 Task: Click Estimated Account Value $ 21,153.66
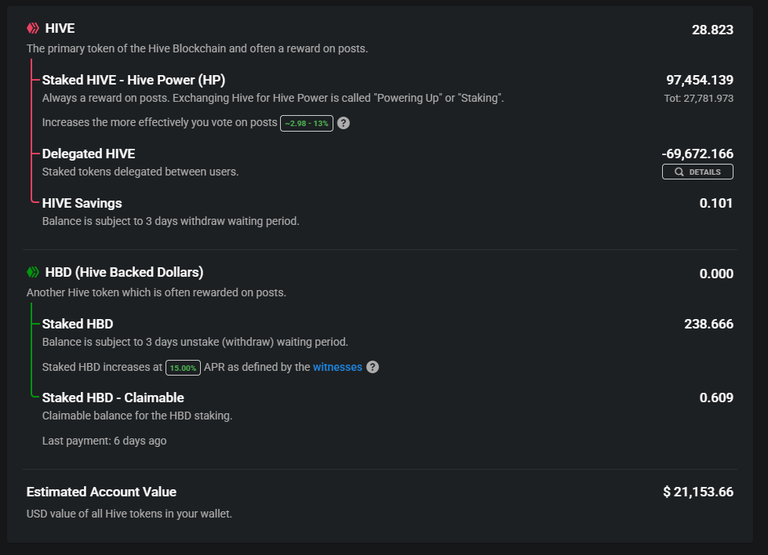click(698, 492)
